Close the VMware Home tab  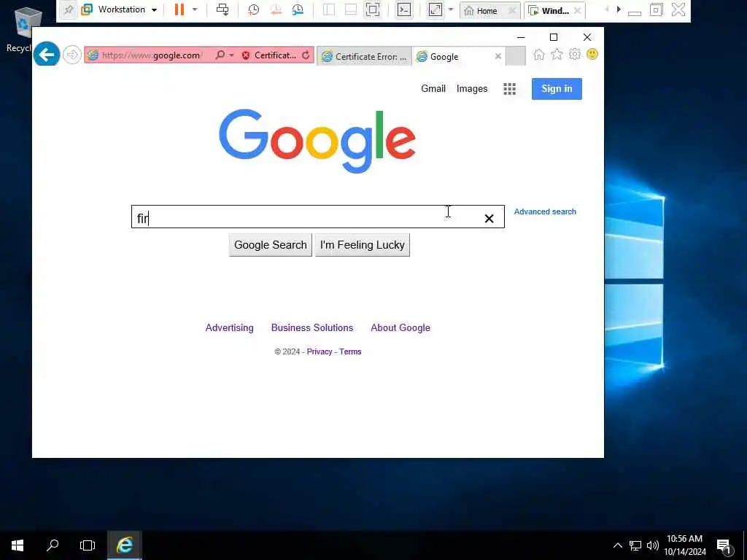512,10
